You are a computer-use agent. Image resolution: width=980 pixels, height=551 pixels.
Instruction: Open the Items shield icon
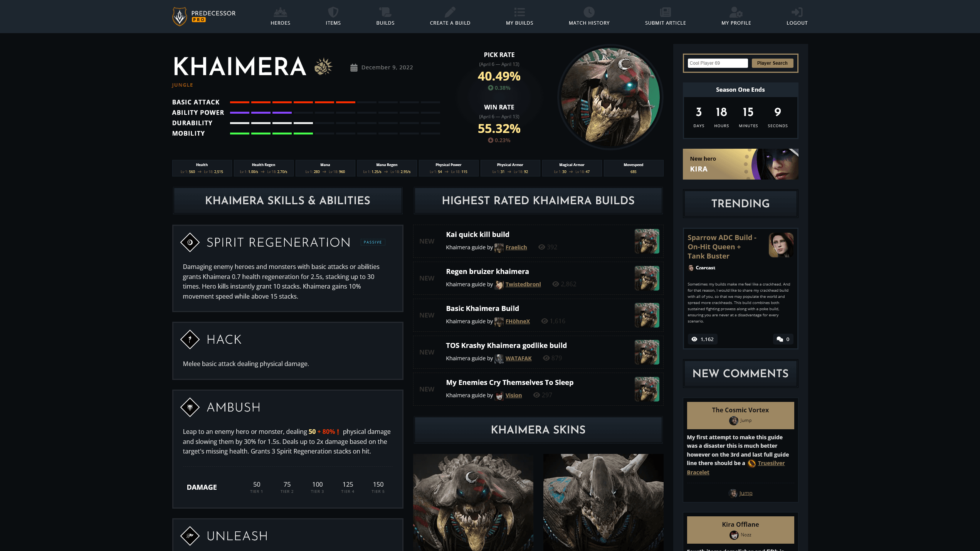[333, 12]
